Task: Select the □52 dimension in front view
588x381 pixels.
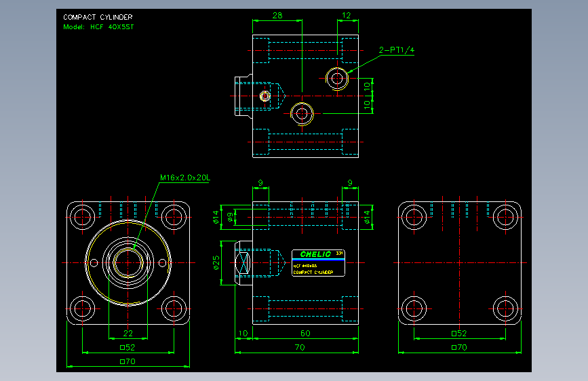Action: pos(128,348)
